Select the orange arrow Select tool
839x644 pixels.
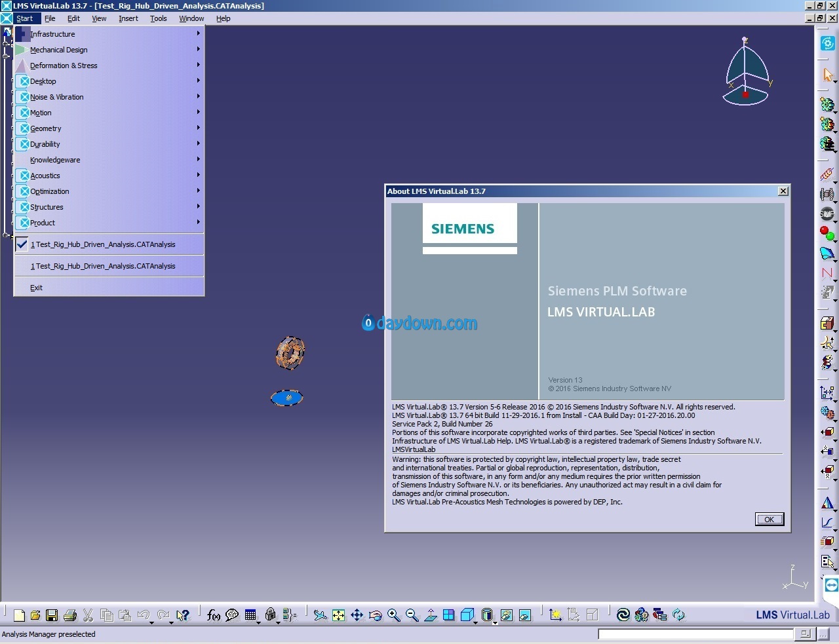(827, 75)
